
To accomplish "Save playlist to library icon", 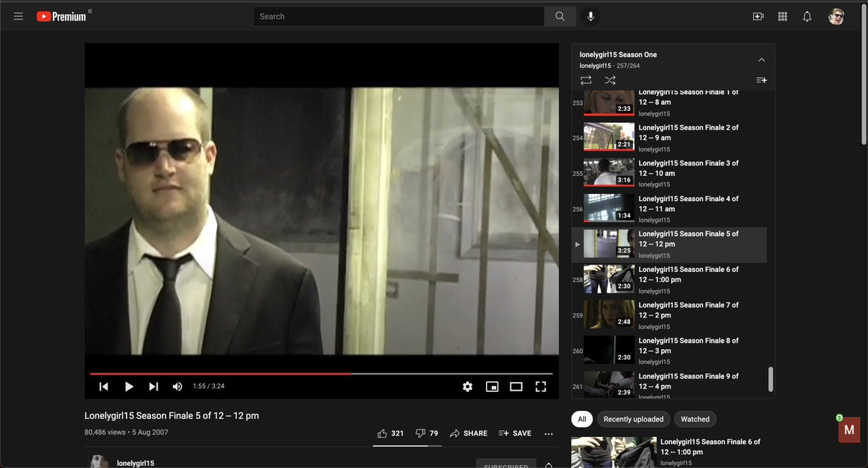I will click(761, 80).
